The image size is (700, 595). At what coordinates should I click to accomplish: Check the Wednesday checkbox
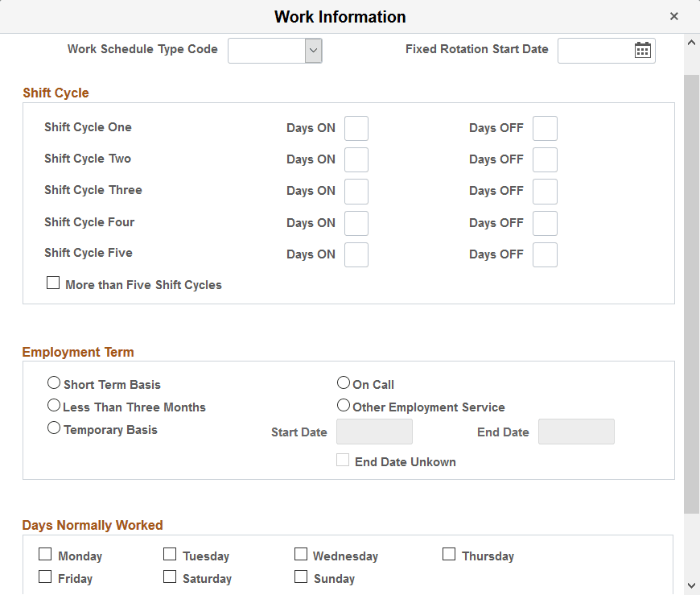(301, 554)
